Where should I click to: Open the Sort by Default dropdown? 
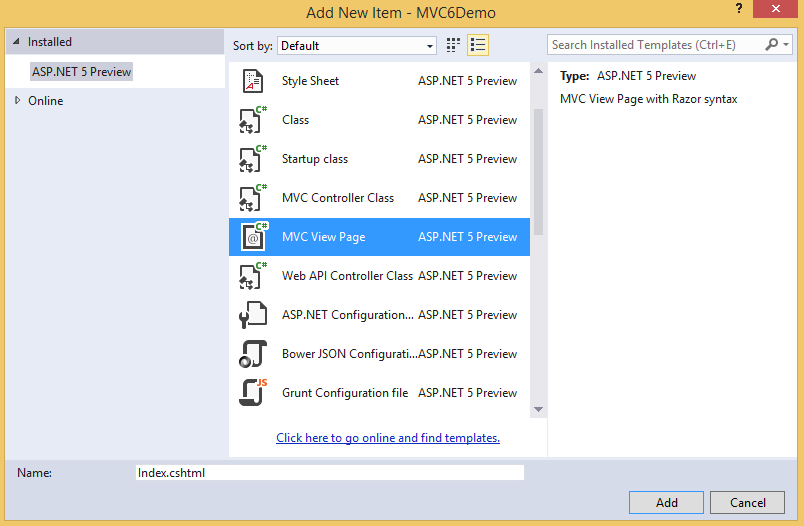tap(357, 46)
